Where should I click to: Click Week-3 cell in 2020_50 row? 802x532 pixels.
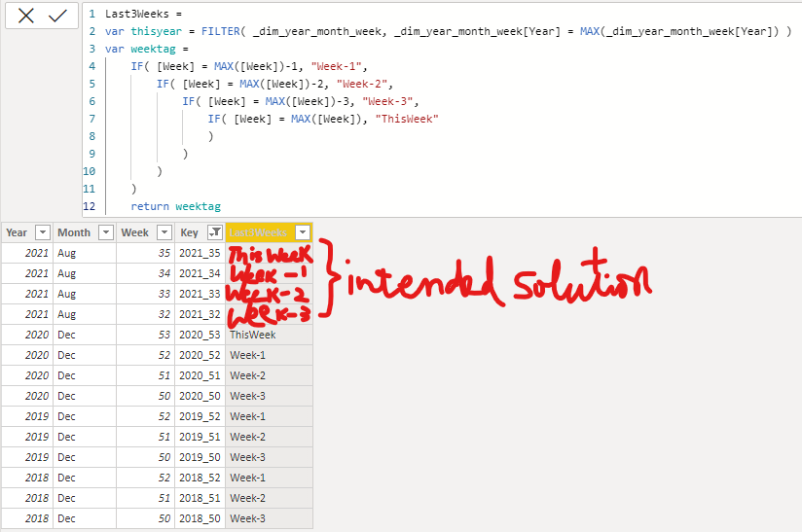tap(269, 396)
